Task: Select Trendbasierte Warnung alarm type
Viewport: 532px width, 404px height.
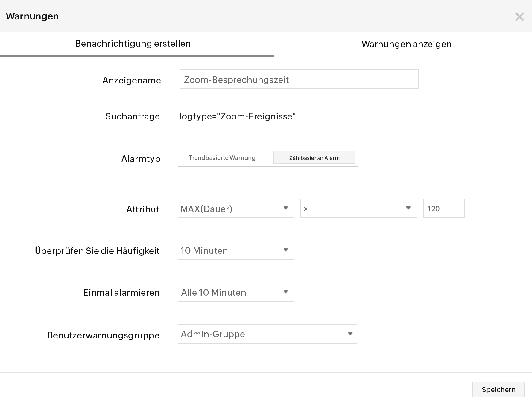Action: tap(222, 157)
